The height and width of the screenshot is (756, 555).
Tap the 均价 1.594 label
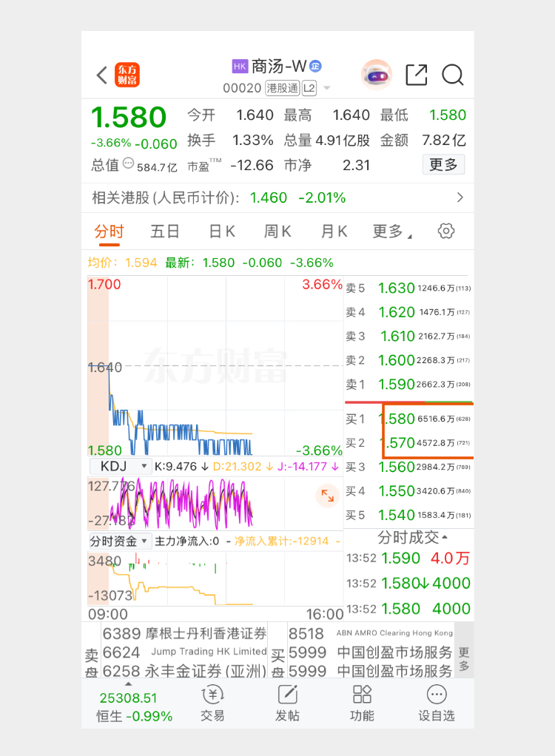(x=123, y=263)
